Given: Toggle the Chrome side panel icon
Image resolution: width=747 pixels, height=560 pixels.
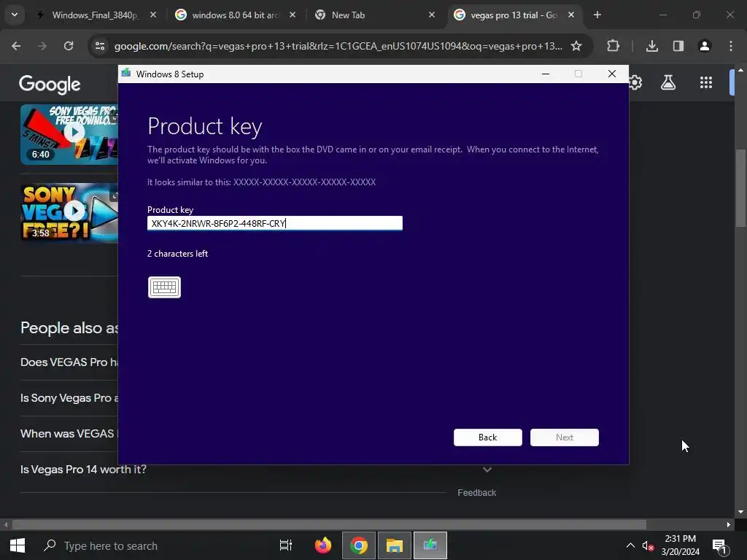Looking at the screenshot, I should click(x=678, y=46).
